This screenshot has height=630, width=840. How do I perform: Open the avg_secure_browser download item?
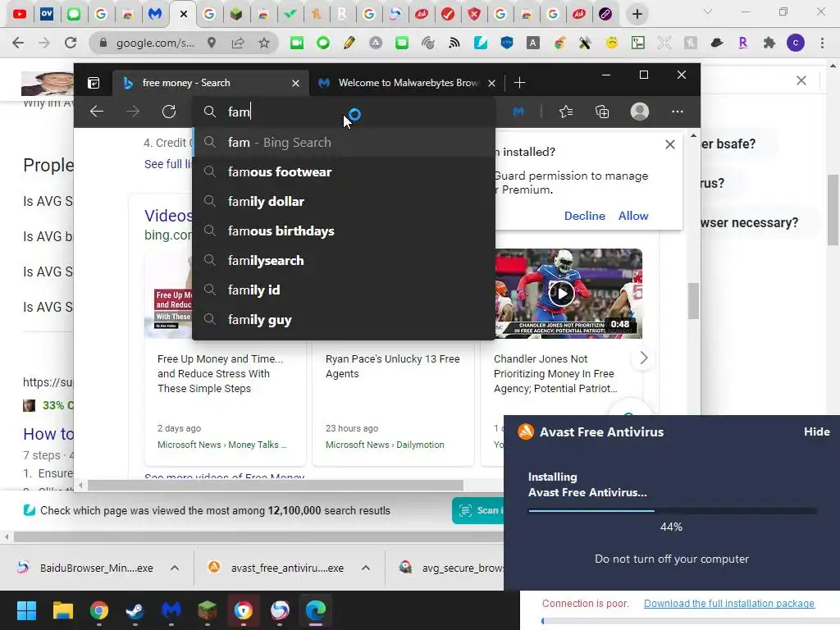pos(450,568)
